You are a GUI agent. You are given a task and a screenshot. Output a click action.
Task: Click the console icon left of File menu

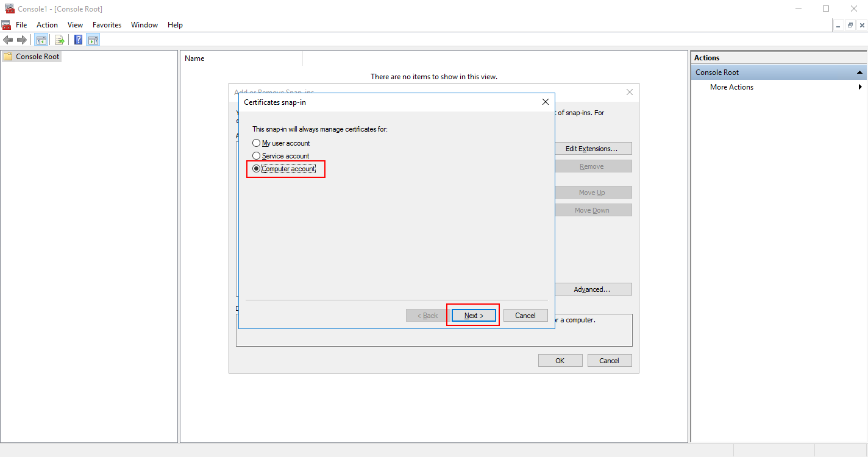click(5, 24)
